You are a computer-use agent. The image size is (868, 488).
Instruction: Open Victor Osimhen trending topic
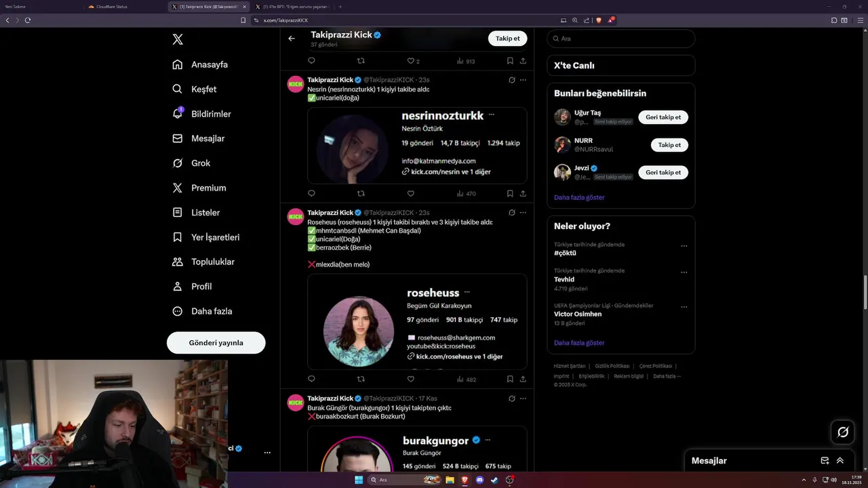coord(578,314)
